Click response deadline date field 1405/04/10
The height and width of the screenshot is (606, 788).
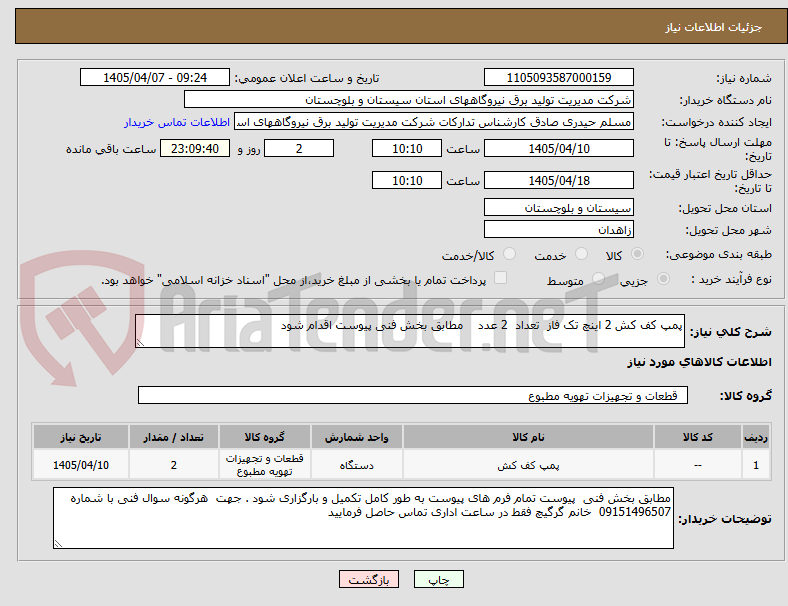point(559,148)
